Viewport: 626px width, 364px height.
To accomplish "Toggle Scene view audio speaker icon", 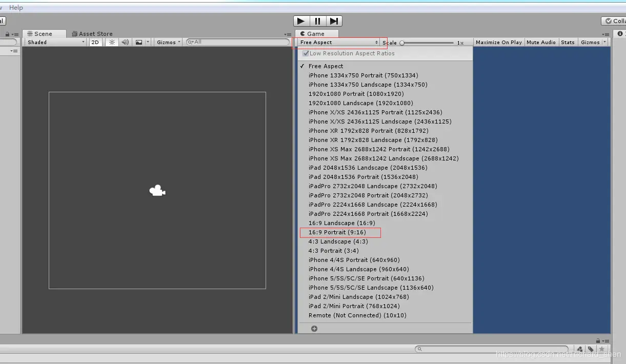I will [125, 43].
